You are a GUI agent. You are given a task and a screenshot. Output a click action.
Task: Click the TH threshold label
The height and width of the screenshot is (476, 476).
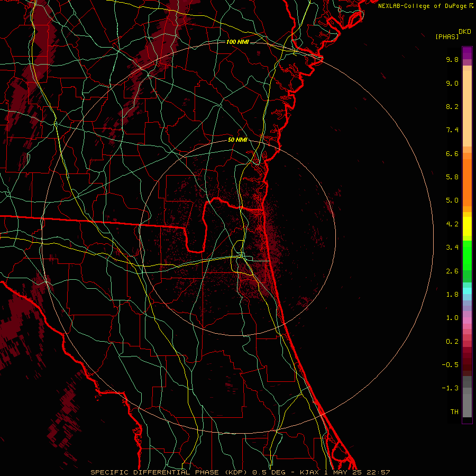[454, 412]
